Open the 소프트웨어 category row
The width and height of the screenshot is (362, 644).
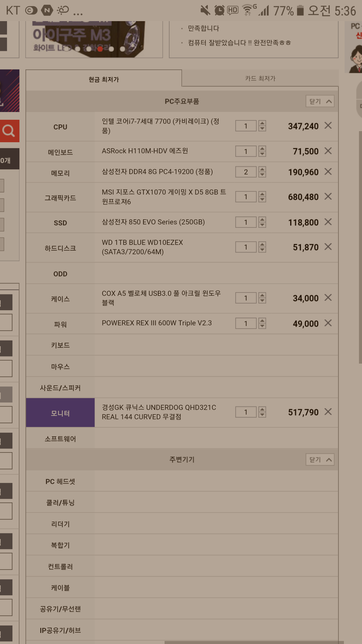click(x=182, y=438)
